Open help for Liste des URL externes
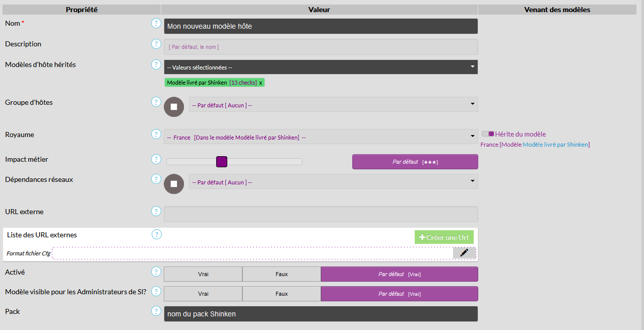Image resolution: width=644 pixels, height=330 pixels. tap(157, 234)
